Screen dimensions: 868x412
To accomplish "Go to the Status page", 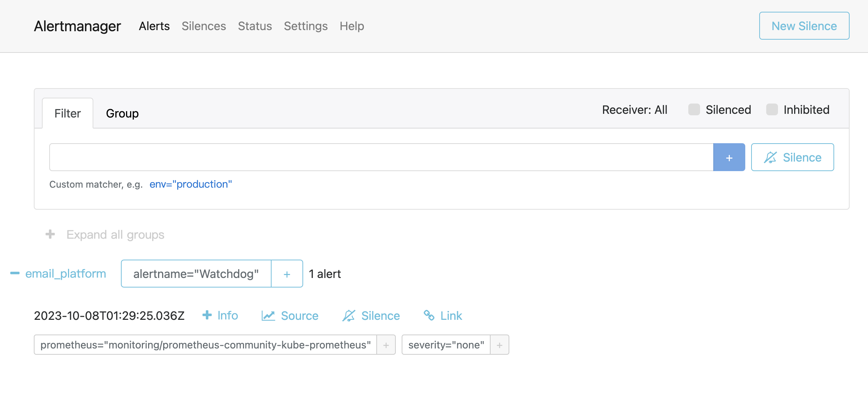I will coord(255,26).
